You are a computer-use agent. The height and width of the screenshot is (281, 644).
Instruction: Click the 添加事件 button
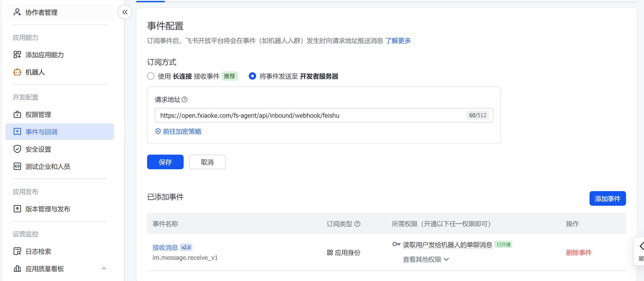coord(607,198)
